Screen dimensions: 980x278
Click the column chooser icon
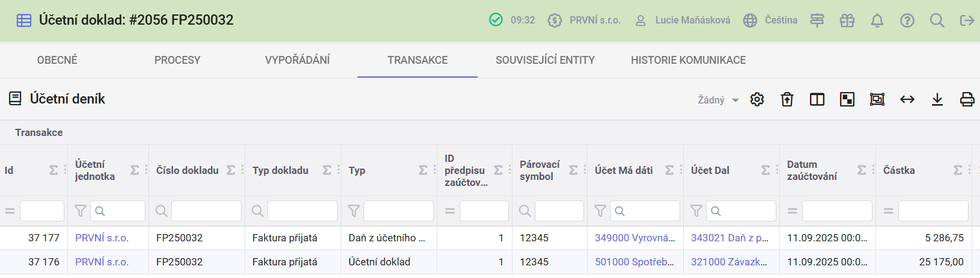(817, 99)
